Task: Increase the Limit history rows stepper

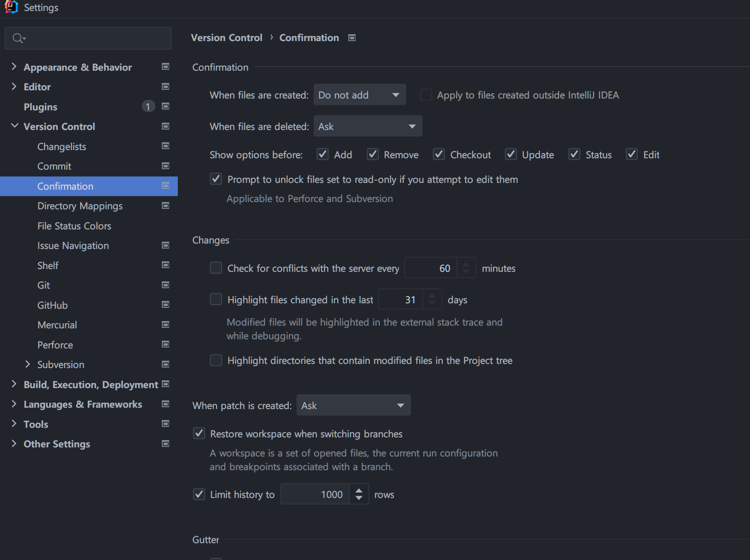Action: pyautogui.click(x=359, y=491)
